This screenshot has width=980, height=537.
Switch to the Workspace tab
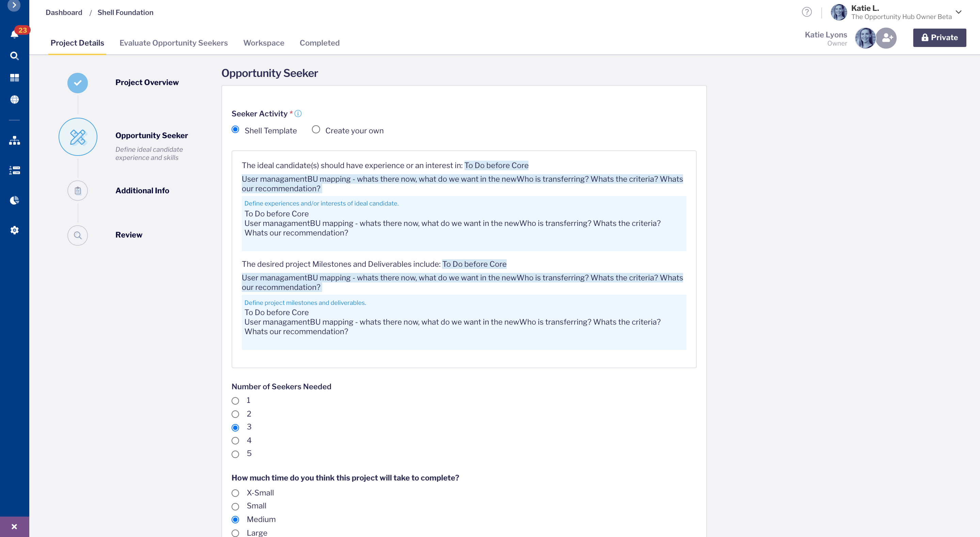pyautogui.click(x=264, y=43)
